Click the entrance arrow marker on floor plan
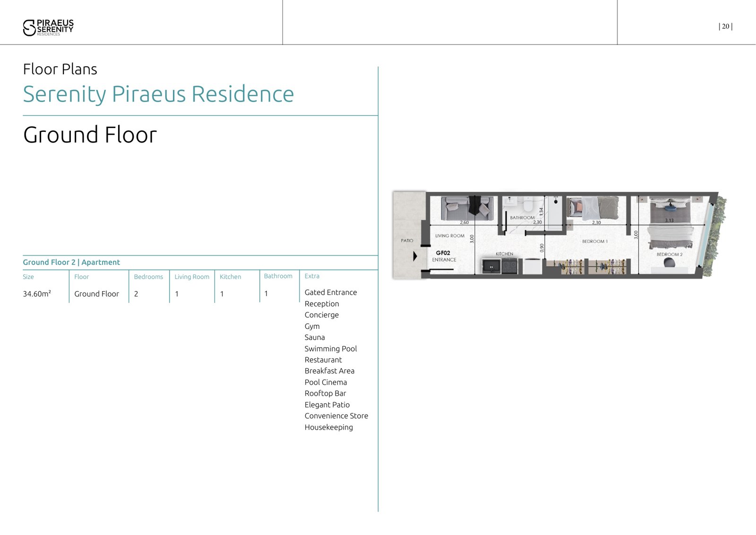756x535 pixels. click(x=415, y=256)
